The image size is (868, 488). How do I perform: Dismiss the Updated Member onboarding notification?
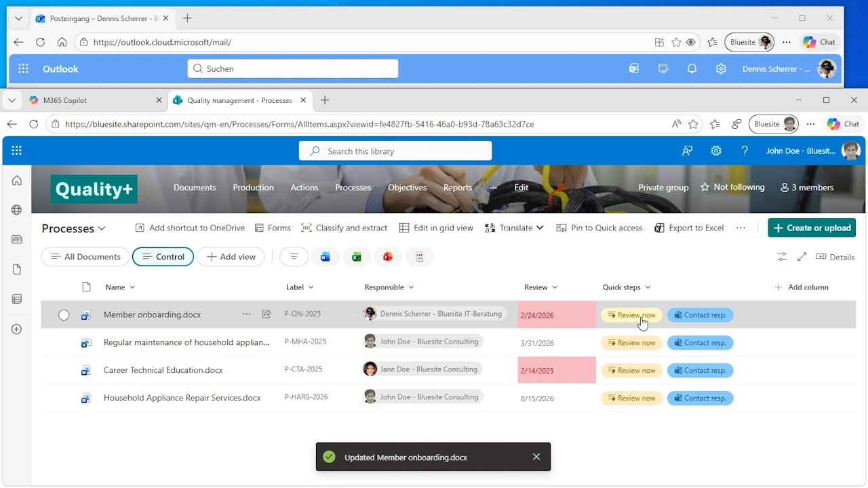(x=536, y=457)
